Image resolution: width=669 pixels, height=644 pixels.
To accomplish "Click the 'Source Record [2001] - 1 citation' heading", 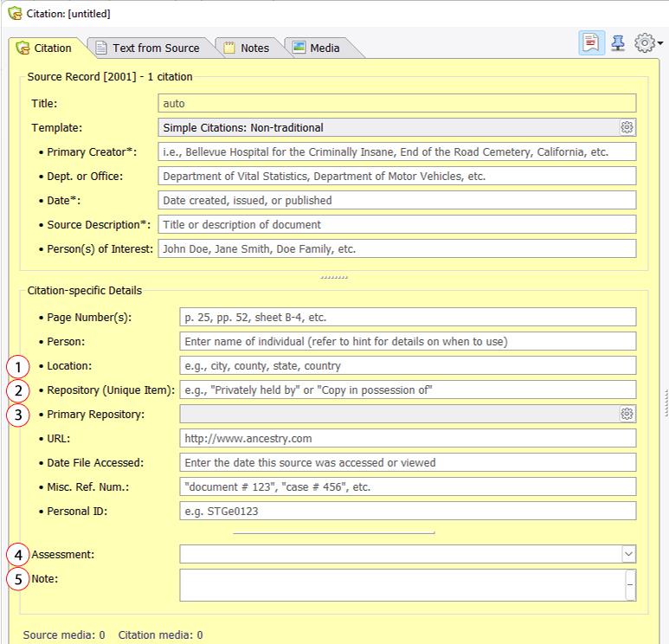I will tap(110, 77).
